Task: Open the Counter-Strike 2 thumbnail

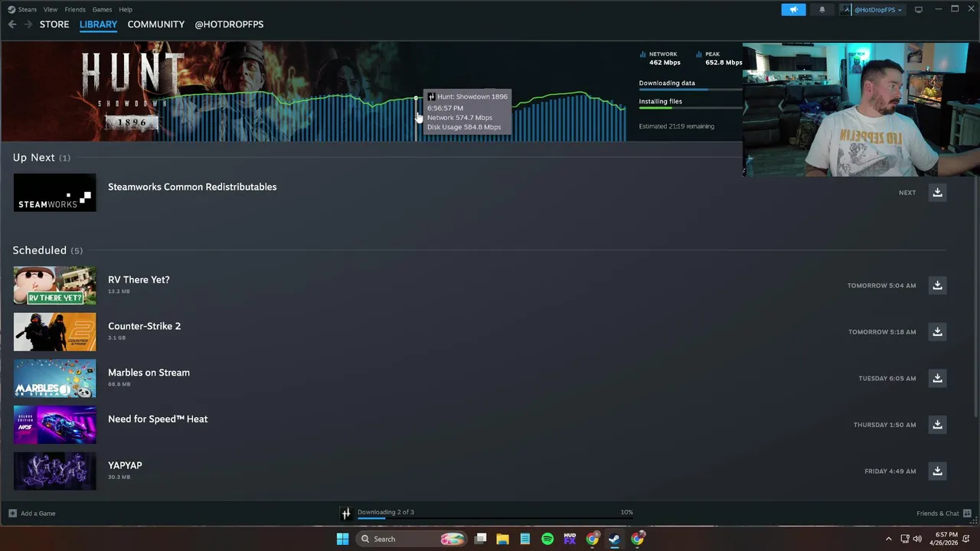Action: click(54, 332)
